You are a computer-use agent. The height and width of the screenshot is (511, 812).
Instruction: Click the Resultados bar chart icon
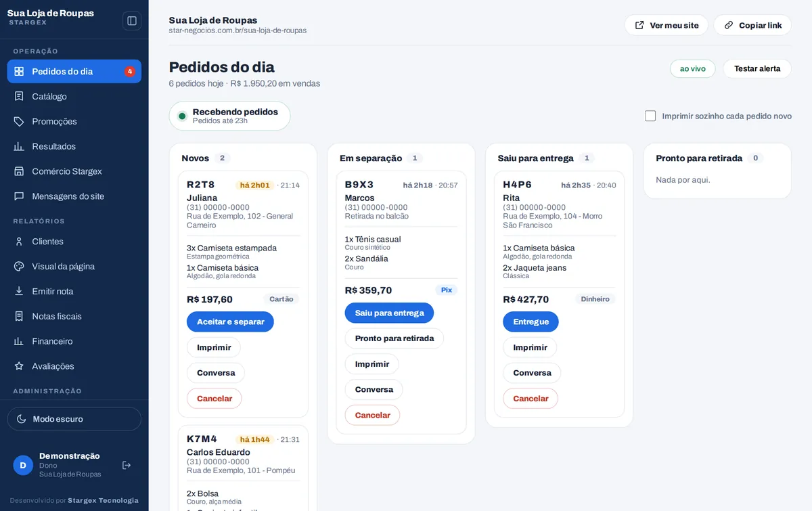click(19, 146)
